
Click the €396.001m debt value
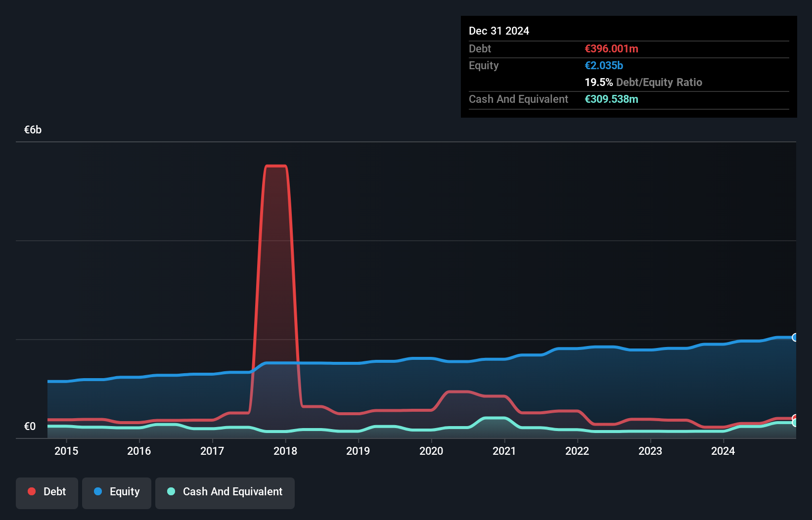tap(611, 48)
